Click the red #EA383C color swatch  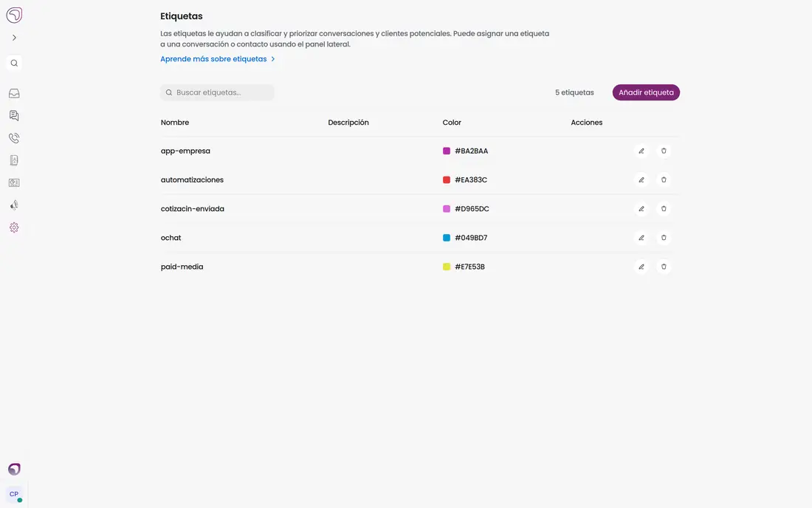pyautogui.click(x=447, y=180)
